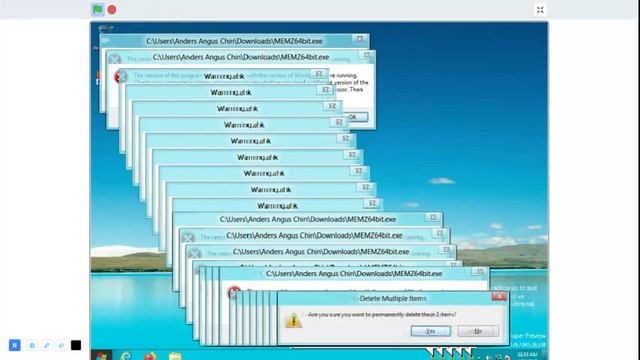Click the blue pause button at bottom left

click(15, 345)
